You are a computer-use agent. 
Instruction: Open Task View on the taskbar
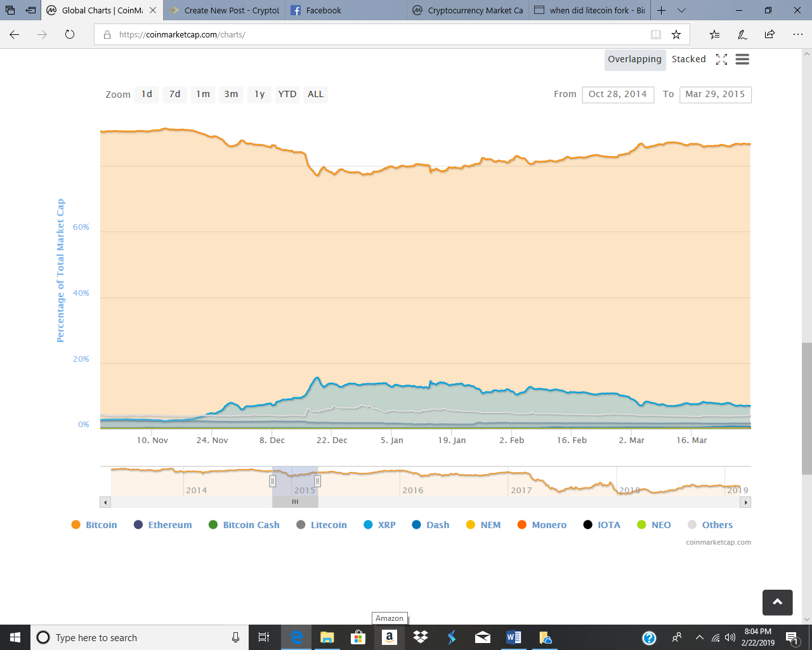pyautogui.click(x=264, y=637)
